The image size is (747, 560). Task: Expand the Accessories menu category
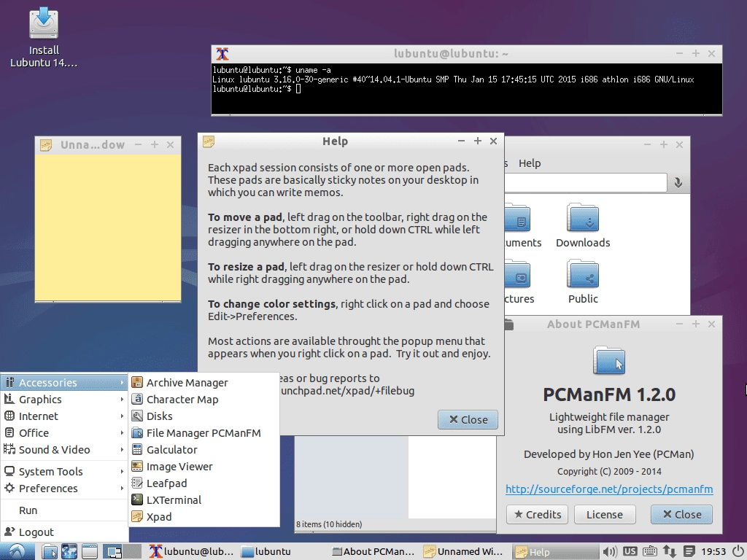(x=65, y=382)
